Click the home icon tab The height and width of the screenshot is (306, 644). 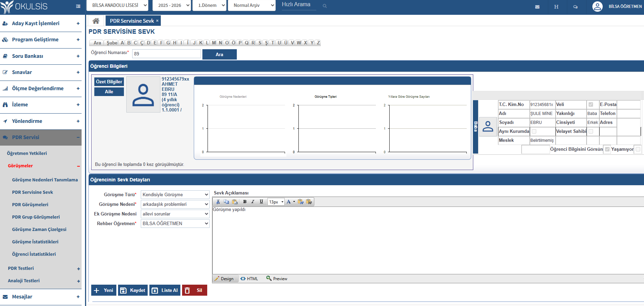tap(96, 21)
